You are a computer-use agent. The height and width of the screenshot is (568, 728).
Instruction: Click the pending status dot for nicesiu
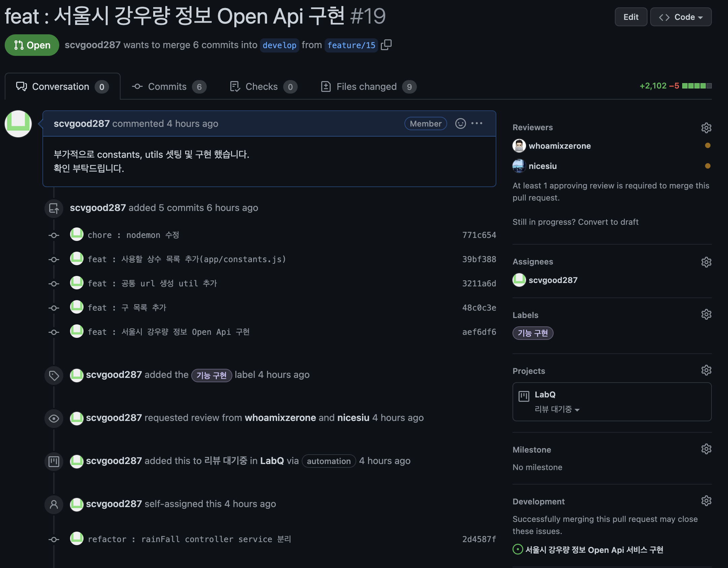707,166
